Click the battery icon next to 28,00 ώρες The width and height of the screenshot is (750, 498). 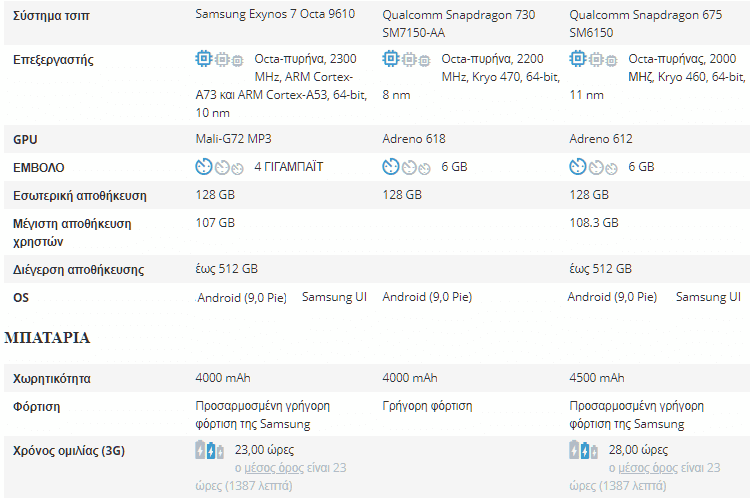point(584,450)
